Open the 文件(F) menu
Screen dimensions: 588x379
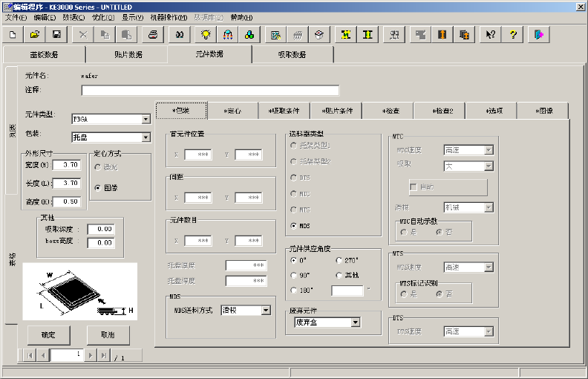tap(16, 17)
